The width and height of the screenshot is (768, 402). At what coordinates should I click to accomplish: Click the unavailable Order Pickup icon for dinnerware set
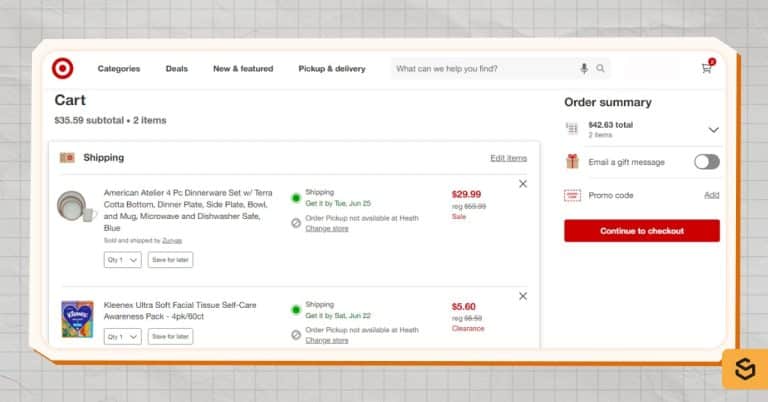click(x=296, y=223)
